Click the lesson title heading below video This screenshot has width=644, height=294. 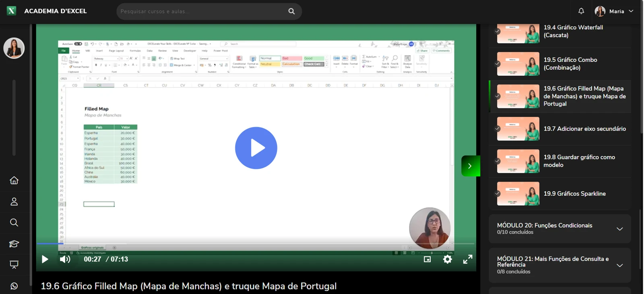(188, 286)
